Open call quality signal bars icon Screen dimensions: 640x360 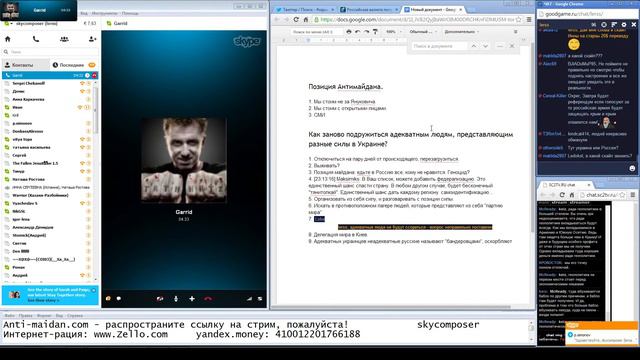(x=249, y=299)
